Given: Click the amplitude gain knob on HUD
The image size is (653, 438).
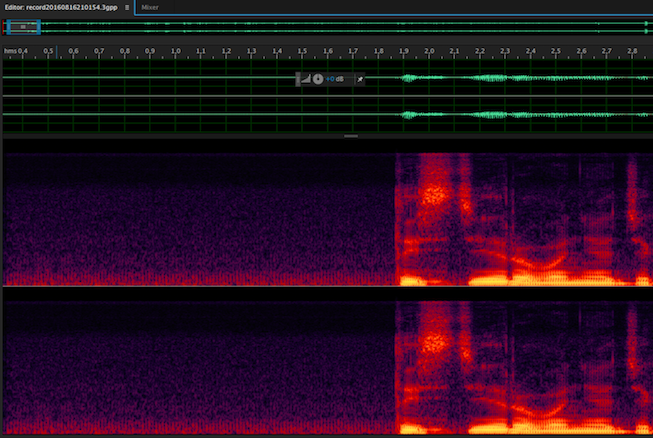Looking at the screenshot, I should 318,78.
